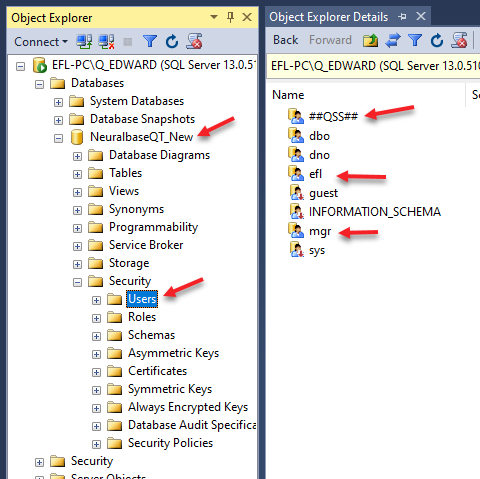Select the Tables folder
Image resolution: width=480 pixels, height=479 pixels.
point(125,173)
